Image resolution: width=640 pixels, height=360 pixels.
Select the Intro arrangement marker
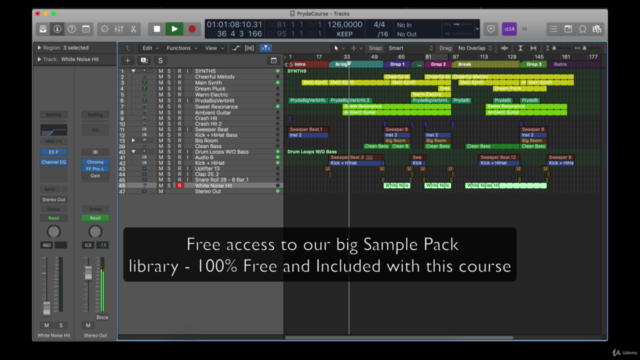tap(308, 64)
